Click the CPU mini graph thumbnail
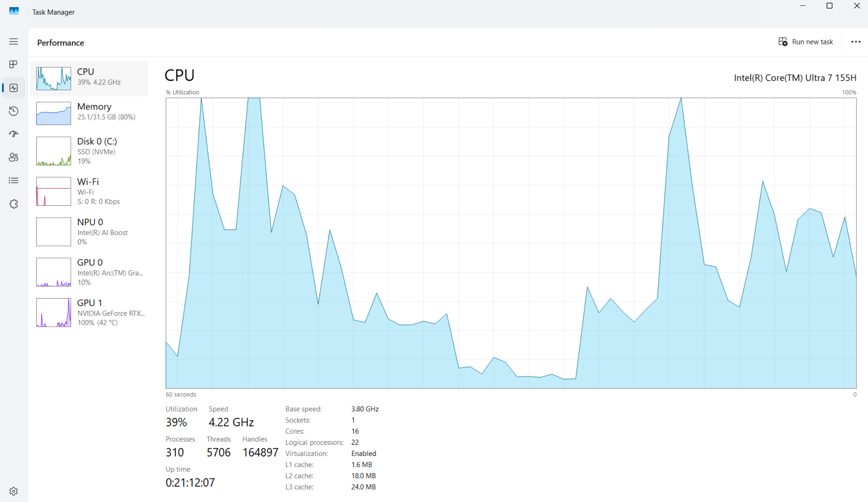This screenshot has width=868, height=502. point(54,79)
